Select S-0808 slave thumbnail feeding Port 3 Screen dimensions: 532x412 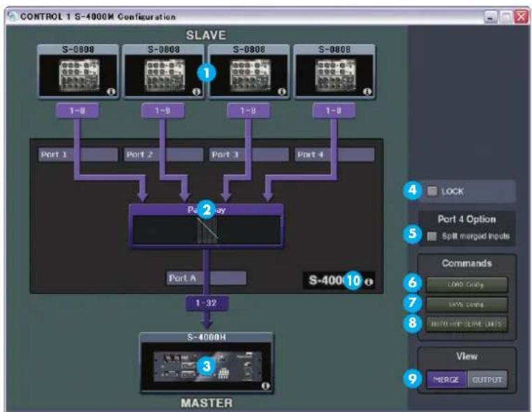coord(249,72)
